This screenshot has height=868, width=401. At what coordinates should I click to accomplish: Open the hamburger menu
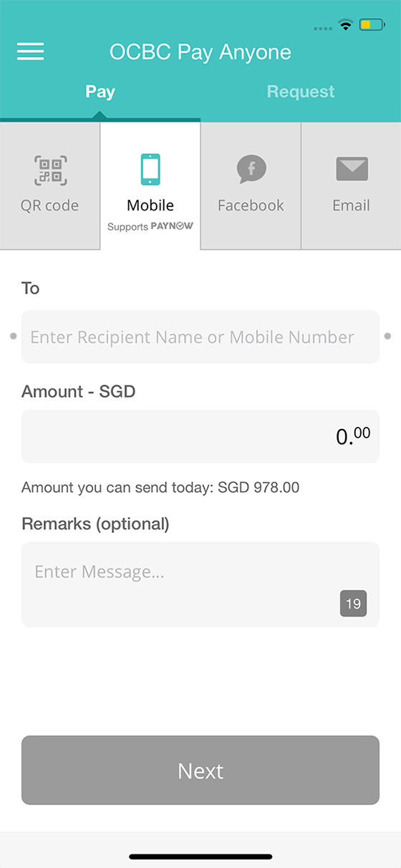[30, 52]
